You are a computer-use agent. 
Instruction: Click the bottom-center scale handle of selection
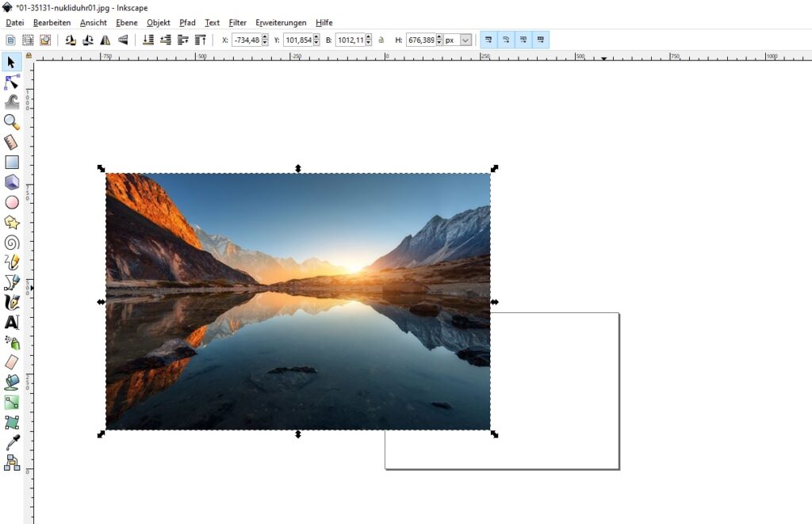tap(298, 434)
